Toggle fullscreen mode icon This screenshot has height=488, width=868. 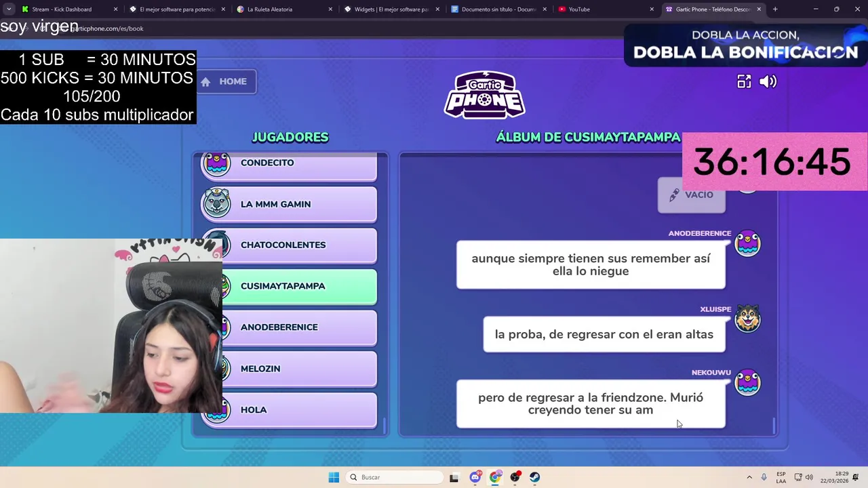(744, 81)
